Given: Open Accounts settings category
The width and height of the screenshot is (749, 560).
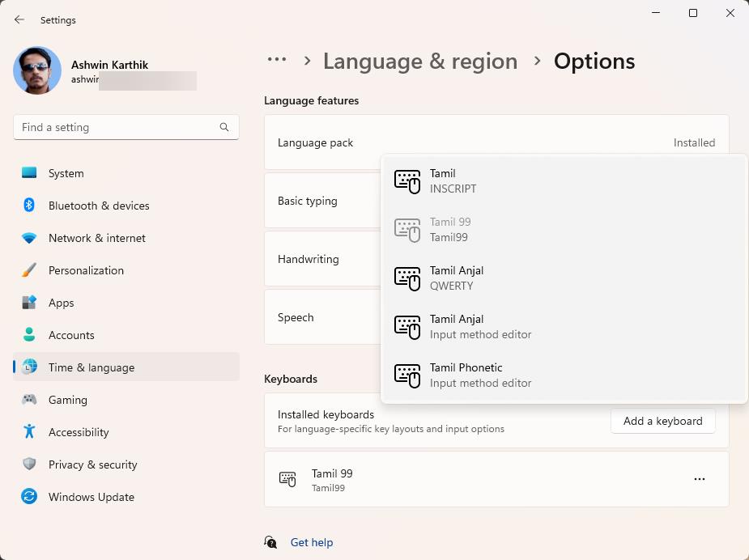Looking at the screenshot, I should [126, 335].
